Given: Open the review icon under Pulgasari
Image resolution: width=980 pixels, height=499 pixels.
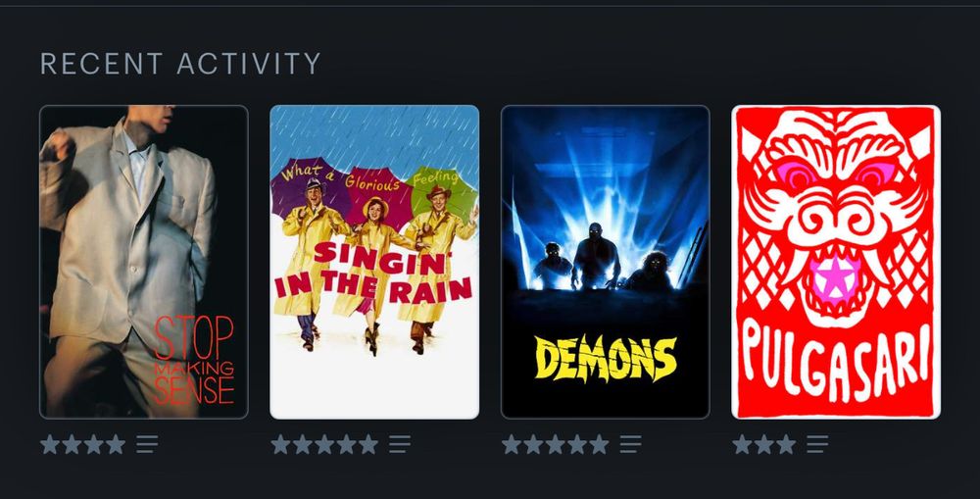Looking at the screenshot, I should point(817,444).
